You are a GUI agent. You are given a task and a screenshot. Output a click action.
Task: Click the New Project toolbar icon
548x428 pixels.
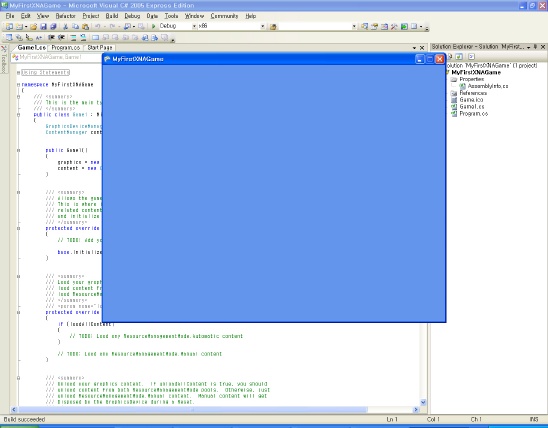click(9, 27)
